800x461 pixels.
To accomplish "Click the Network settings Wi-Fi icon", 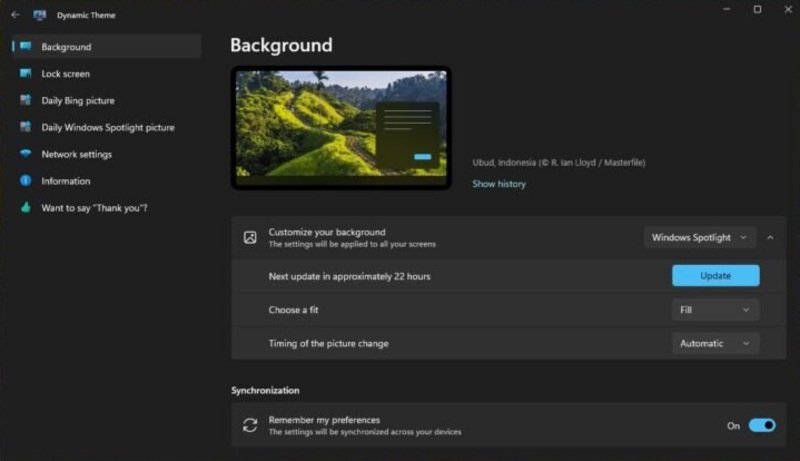I will pos(25,154).
